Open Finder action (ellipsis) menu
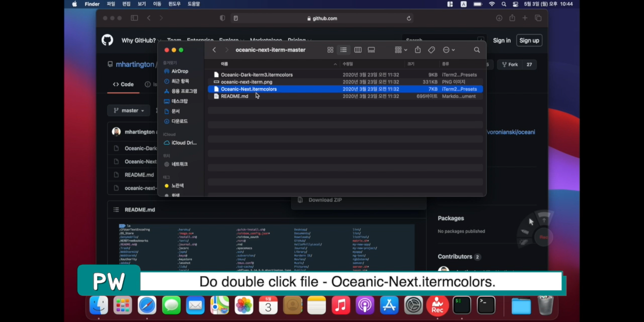644x322 pixels. click(x=449, y=50)
